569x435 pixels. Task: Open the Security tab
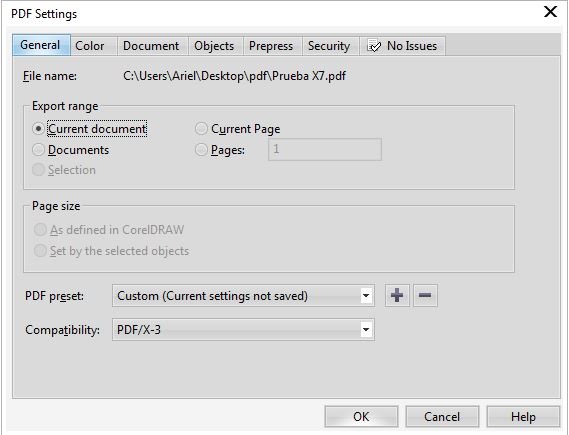coord(329,46)
